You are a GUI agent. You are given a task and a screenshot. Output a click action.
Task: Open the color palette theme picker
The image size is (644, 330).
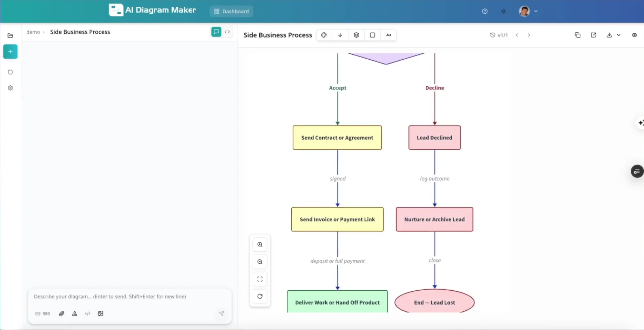[324, 35]
